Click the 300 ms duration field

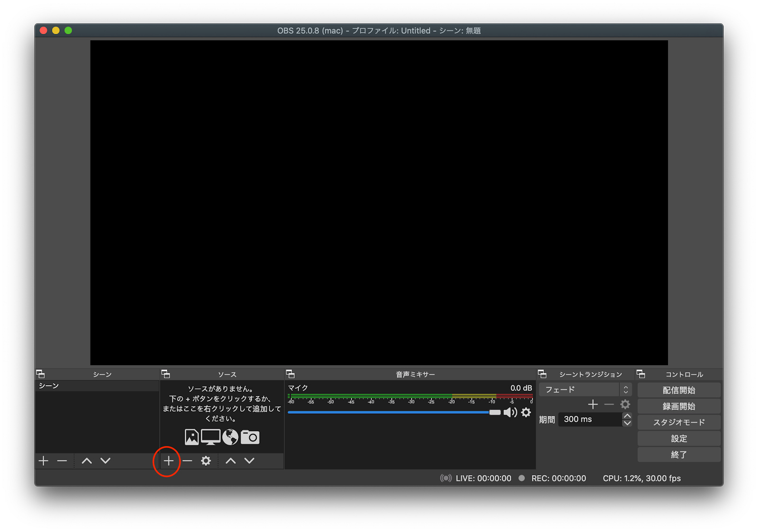[590, 419]
